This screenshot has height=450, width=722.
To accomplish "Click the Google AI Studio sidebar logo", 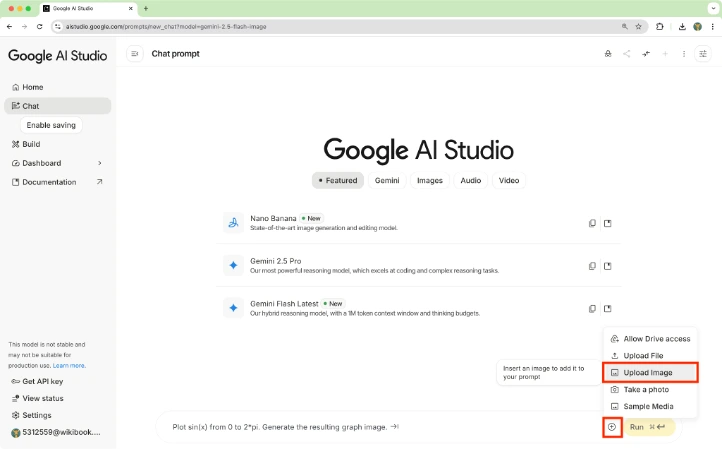I will click(58, 56).
